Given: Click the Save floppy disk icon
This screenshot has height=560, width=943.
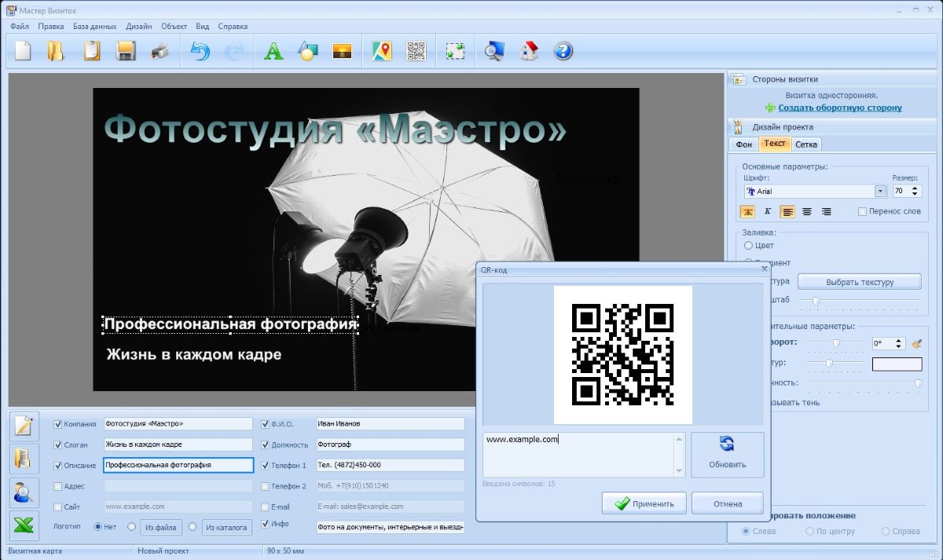Looking at the screenshot, I should (x=126, y=52).
